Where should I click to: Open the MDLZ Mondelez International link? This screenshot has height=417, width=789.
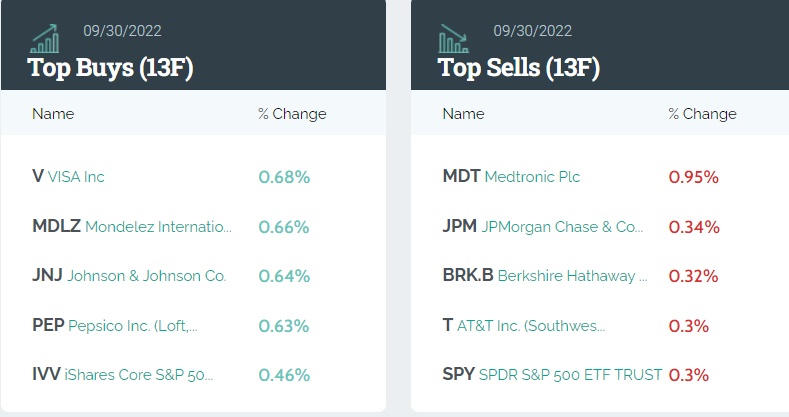tap(131, 227)
